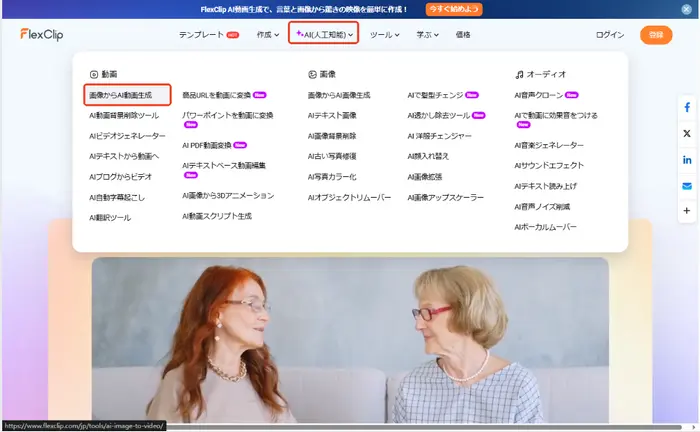
Task: Click the photo of two women
Action: click(x=350, y=340)
